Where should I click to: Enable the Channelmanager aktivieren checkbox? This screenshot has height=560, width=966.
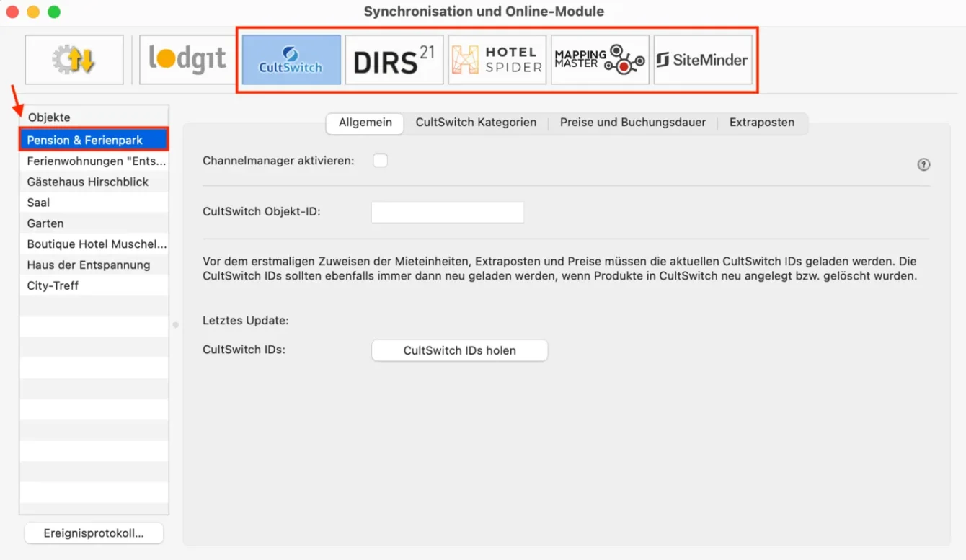tap(381, 161)
